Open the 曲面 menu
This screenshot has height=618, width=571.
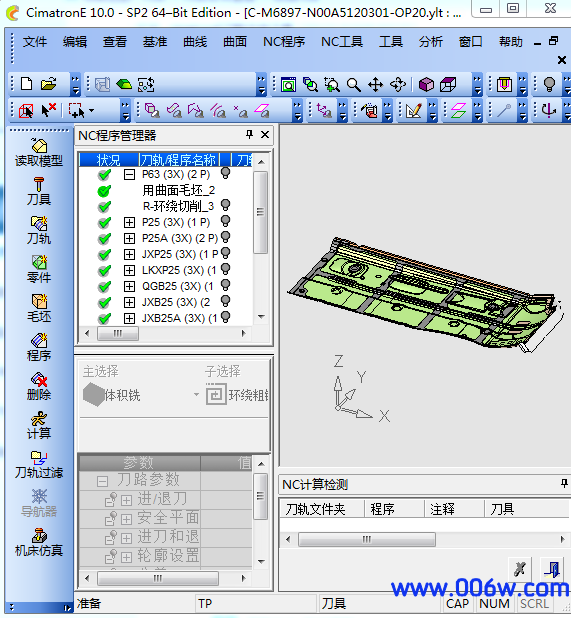(x=235, y=41)
